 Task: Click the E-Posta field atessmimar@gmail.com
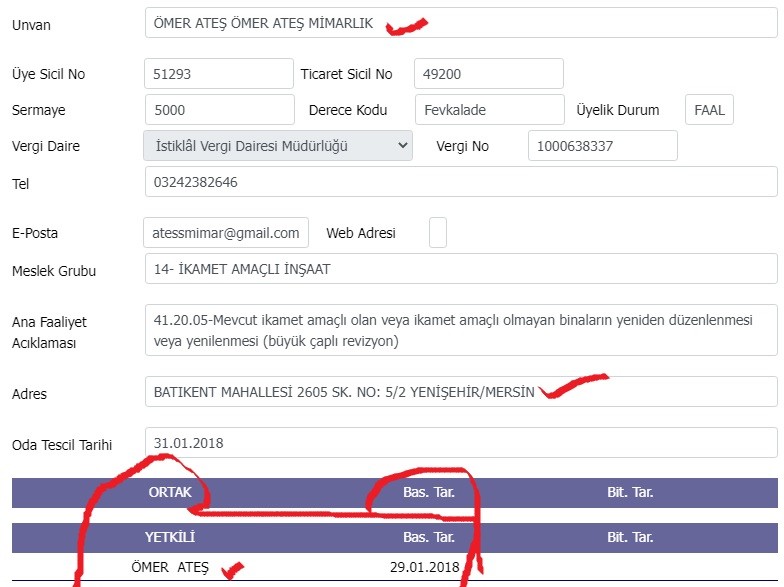tap(226, 232)
